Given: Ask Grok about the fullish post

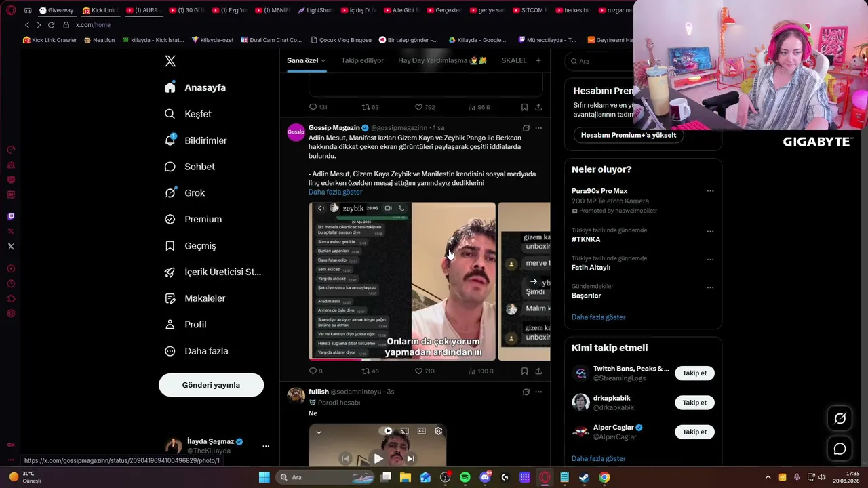Looking at the screenshot, I should (x=526, y=392).
